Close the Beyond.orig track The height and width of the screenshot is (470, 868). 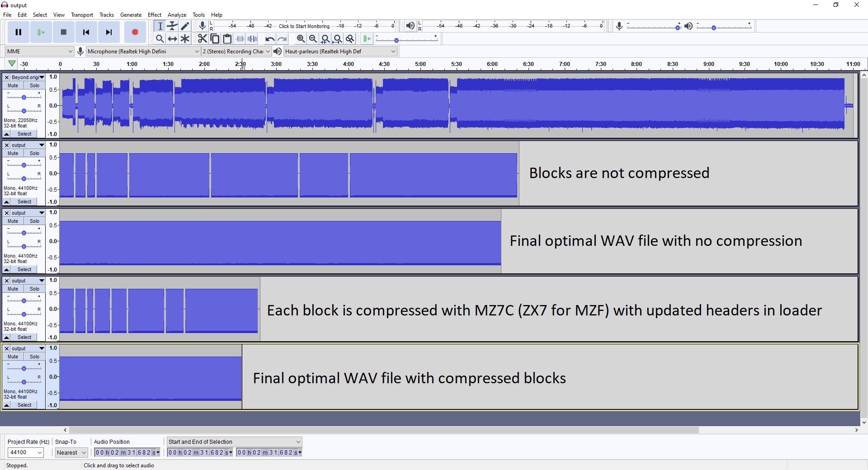click(x=7, y=77)
